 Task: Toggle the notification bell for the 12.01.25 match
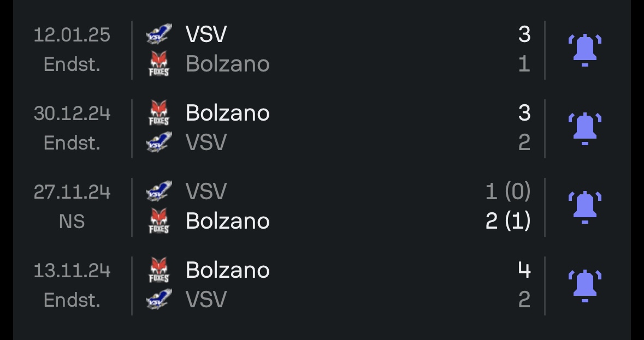click(584, 50)
